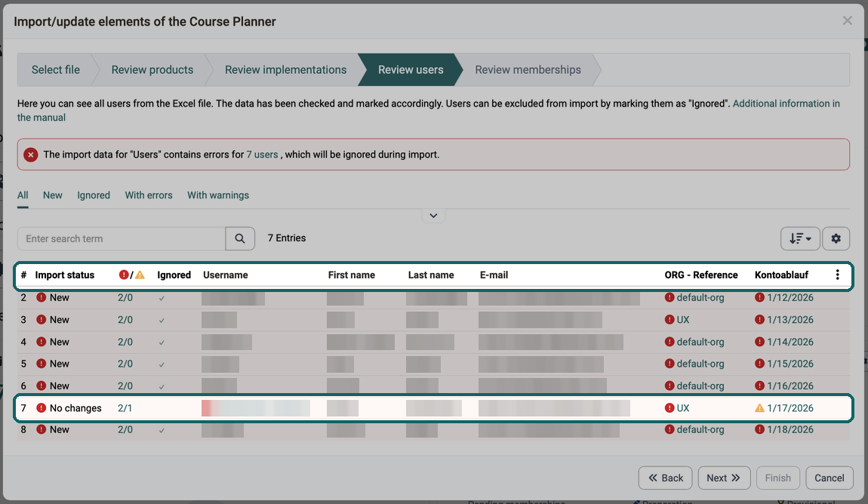
Task: Go to Review products step
Action: point(152,69)
